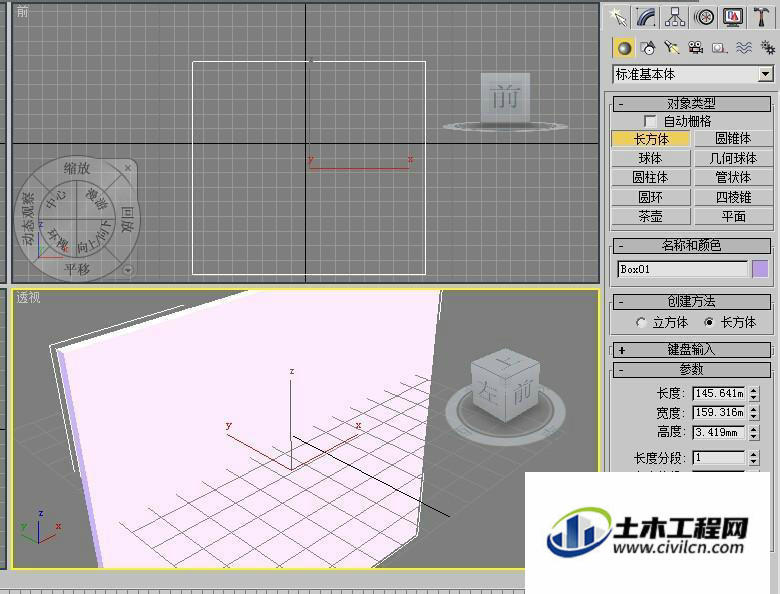Open the 标准基本体 dropdown list
This screenshot has height=594, width=780.
(x=766, y=75)
